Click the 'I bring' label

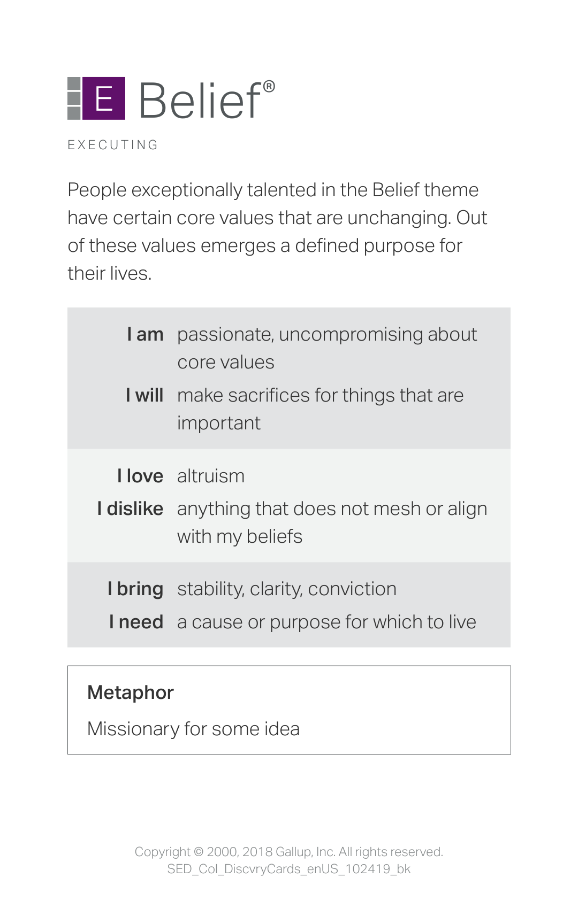point(135,589)
